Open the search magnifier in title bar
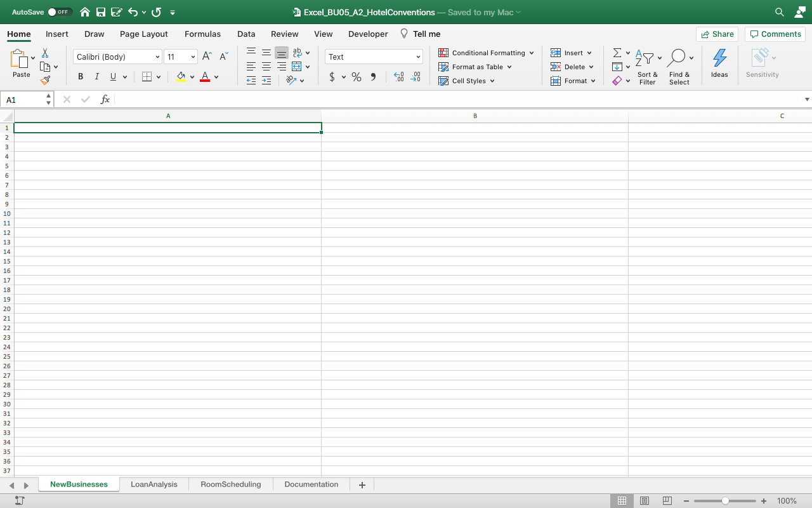812x508 pixels. (x=780, y=12)
